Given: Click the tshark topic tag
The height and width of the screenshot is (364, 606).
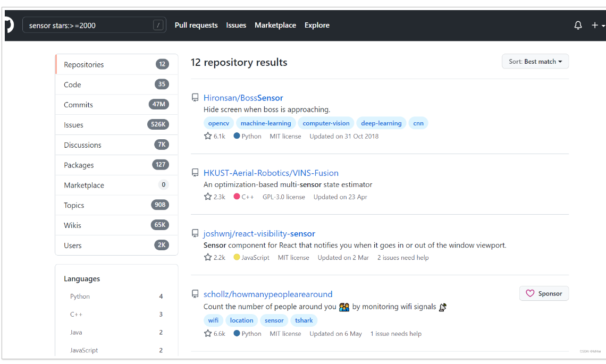Looking at the screenshot, I should point(304,320).
